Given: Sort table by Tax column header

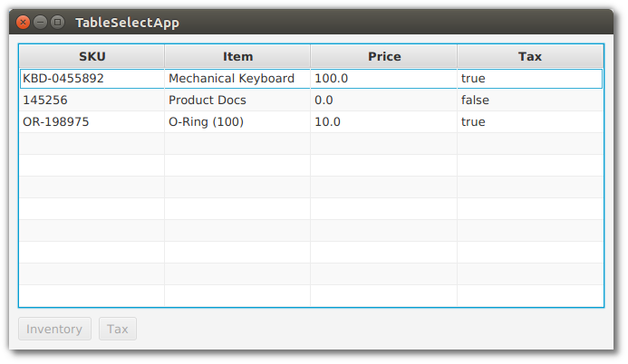Looking at the screenshot, I should click(530, 56).
